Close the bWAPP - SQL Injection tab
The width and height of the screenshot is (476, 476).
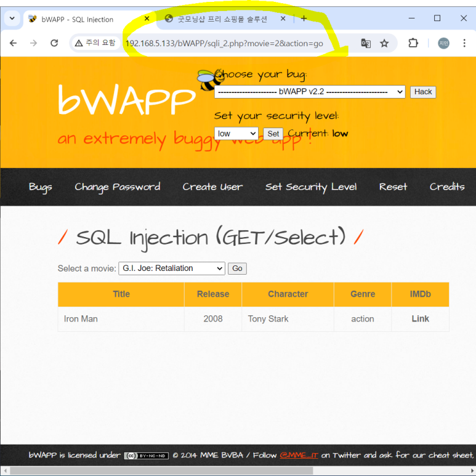pos(147,18)
